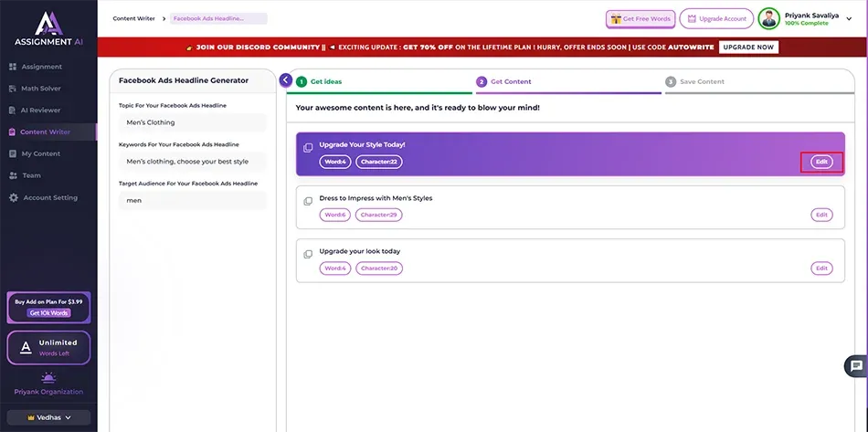The image size is (868, 432).
Task: Switch to the 'Save Content' step tab
Action: click(x=704, y=82)
